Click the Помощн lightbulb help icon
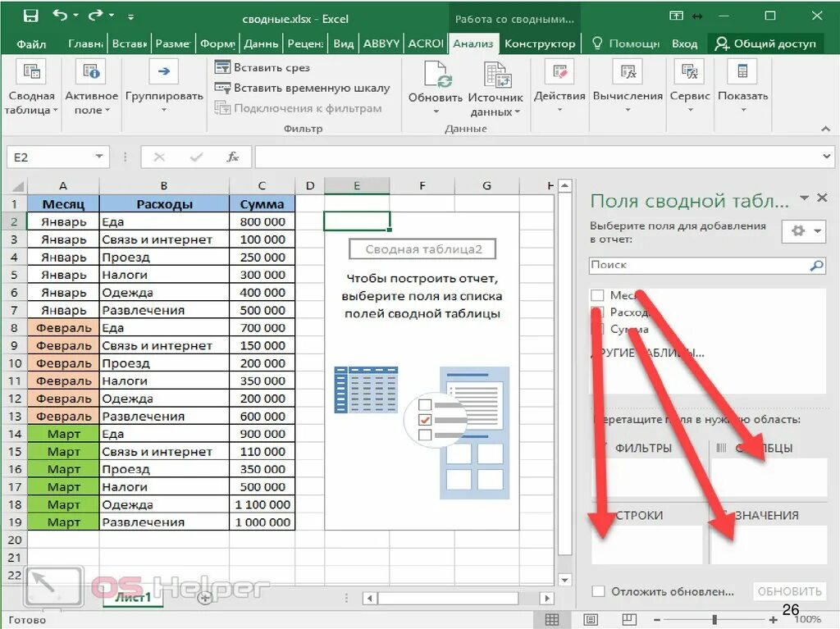840x629 pixels. (597, 43)
